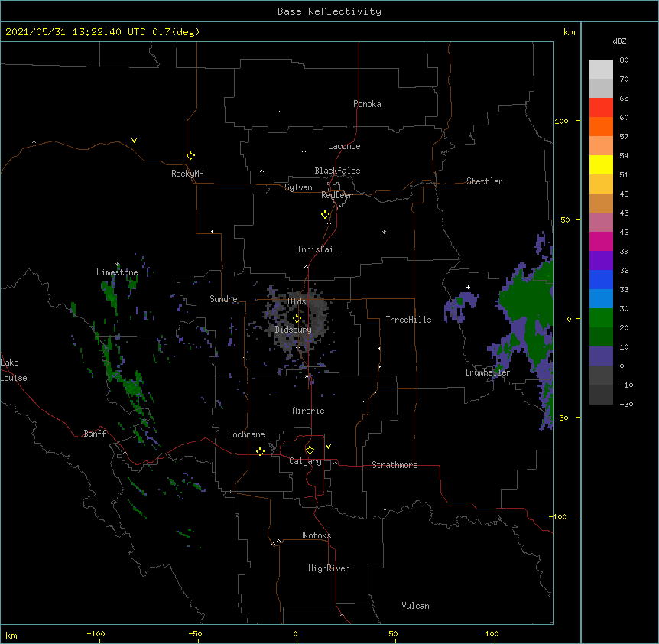This screenshot has height=644, width=659.
Task: Click the Limestone label
Action: (117, 272)
